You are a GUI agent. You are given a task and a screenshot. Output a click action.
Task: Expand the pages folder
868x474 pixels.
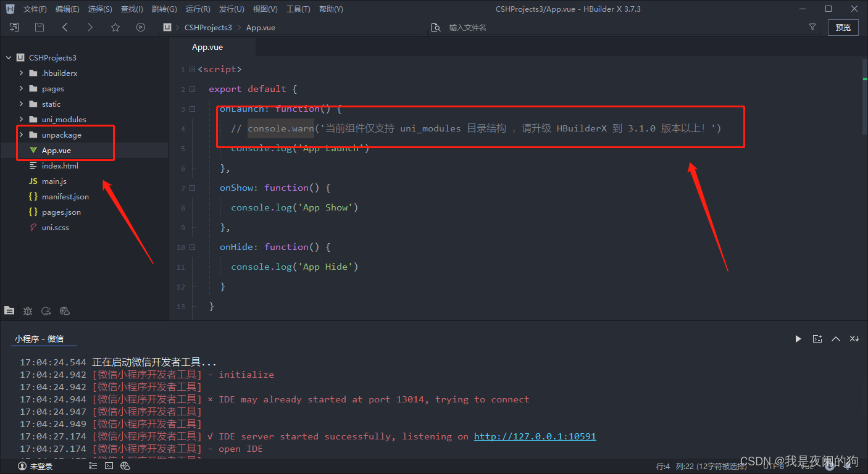pos(22,88)
